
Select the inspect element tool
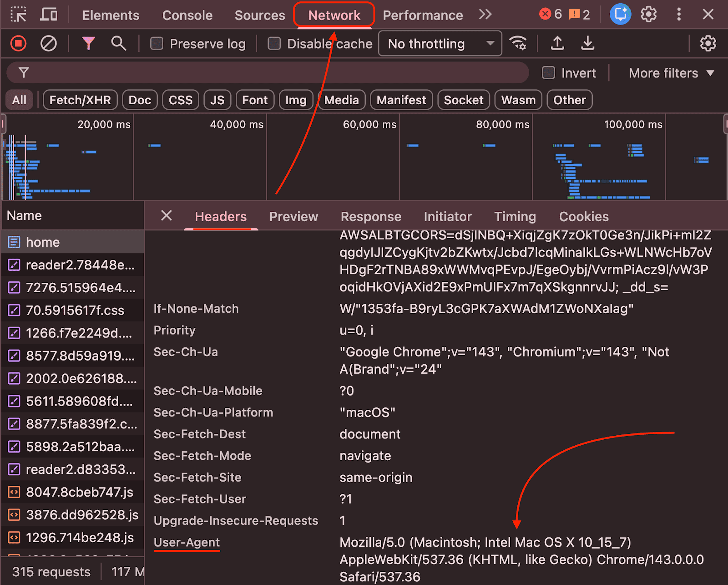tap(18, 14)
